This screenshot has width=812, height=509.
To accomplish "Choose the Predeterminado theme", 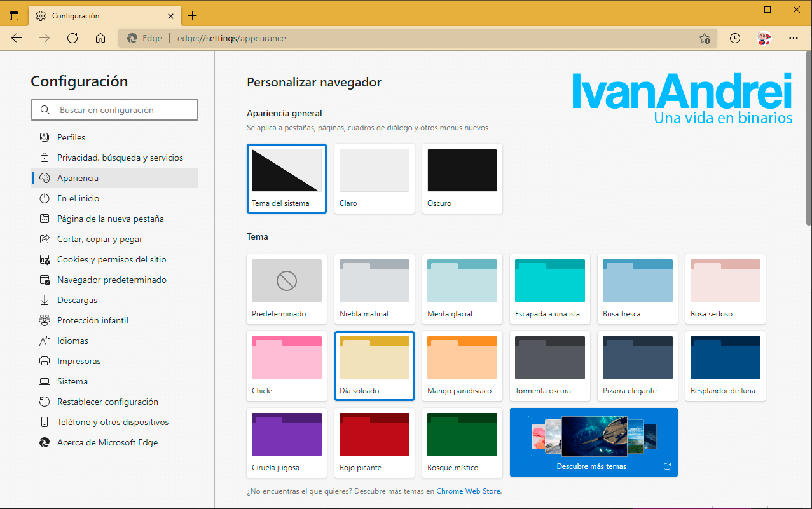I will 287,289.
